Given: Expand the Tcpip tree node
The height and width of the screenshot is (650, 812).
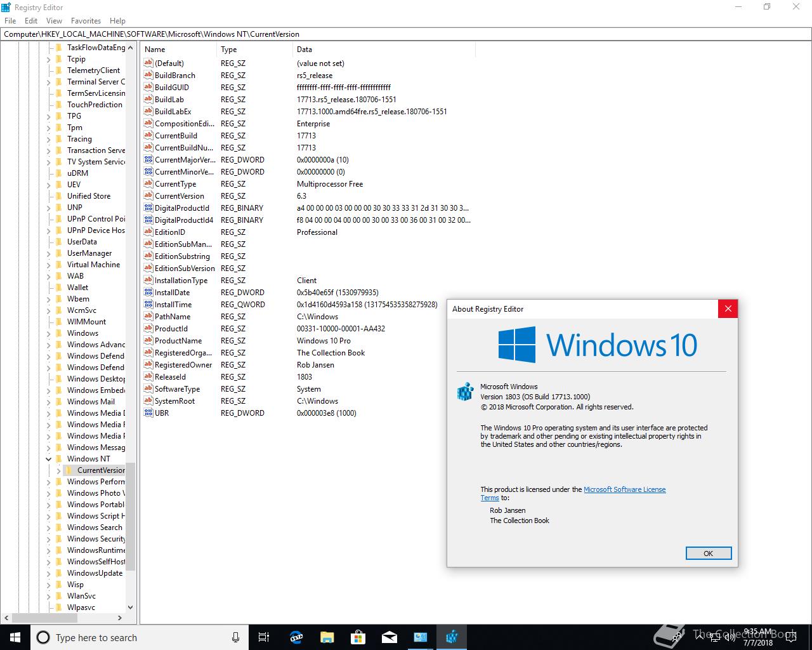Looking at the screenshot, I should 49,59.
